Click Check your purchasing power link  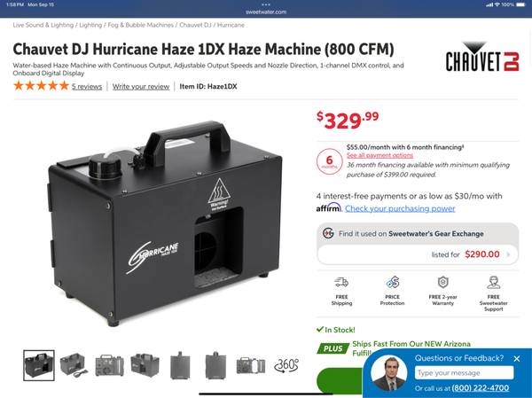coord(400,208)
